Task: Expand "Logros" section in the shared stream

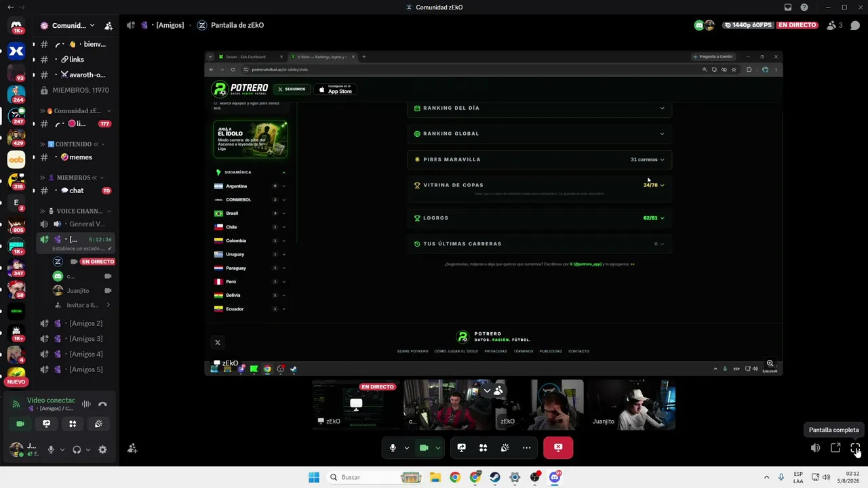Action: [x=540, y=218]
